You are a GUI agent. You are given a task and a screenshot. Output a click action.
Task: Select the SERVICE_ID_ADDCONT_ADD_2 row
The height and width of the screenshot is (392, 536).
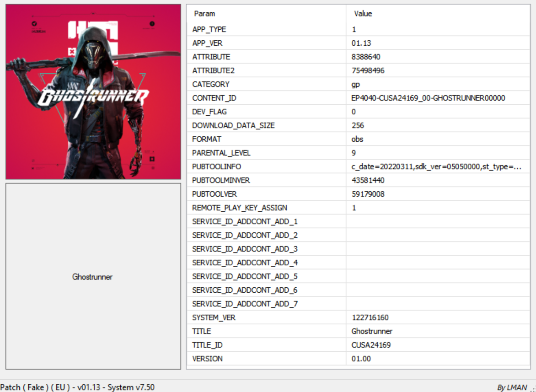pos(358,235)
